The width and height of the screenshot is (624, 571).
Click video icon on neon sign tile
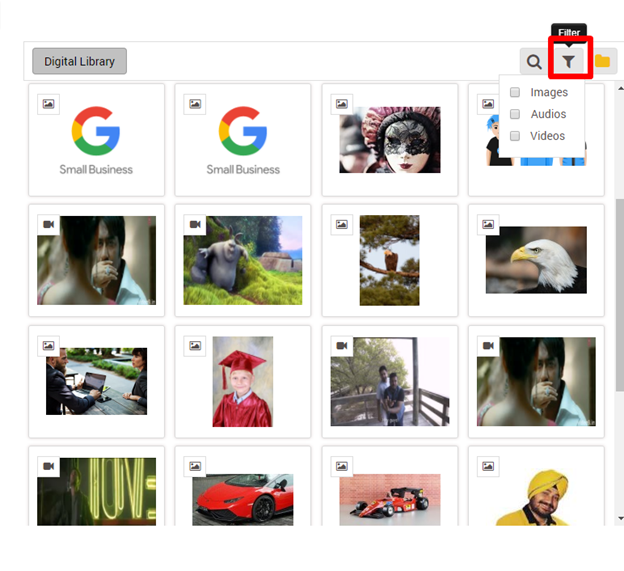[48, 466]
